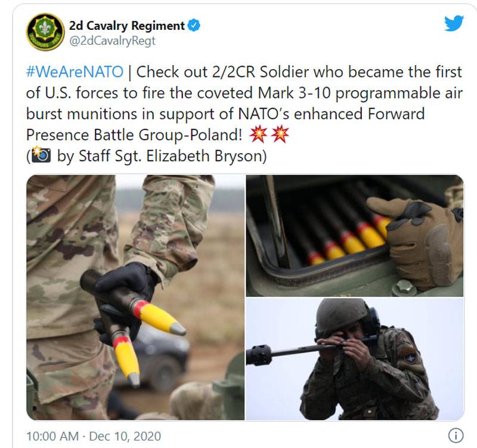This screenshot has width=477, height=448.
Task: View the photo of soldier holding yellow-tipped rounds
Action: 135,297
